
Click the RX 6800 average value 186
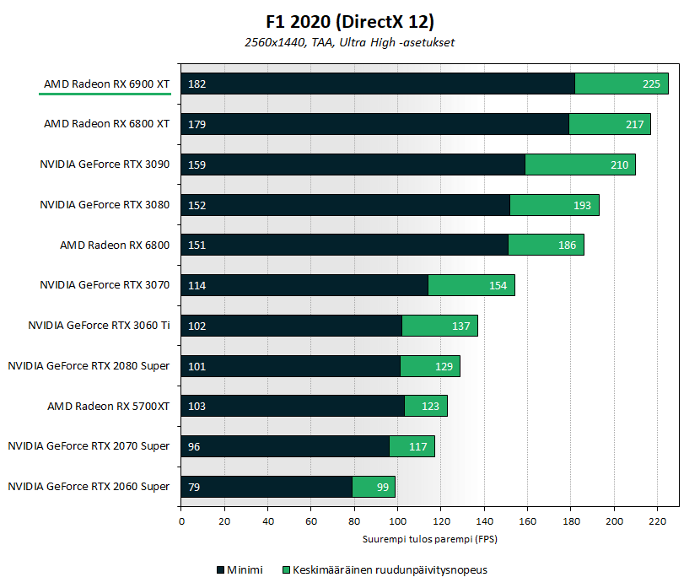pyautogui.click(x=567, y=245)
